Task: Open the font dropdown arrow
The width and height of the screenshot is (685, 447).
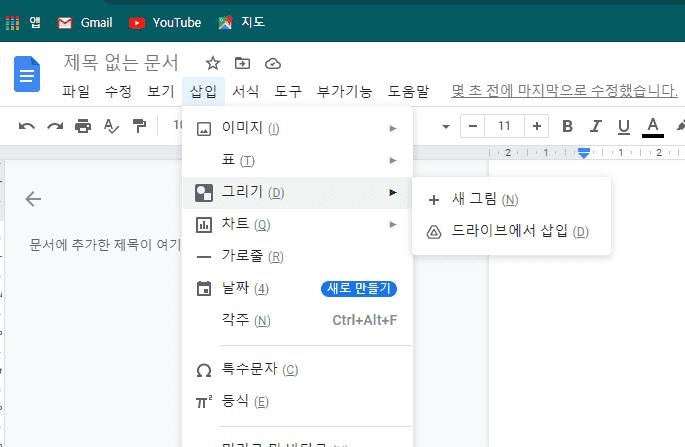Action: [x=446, y=127]
